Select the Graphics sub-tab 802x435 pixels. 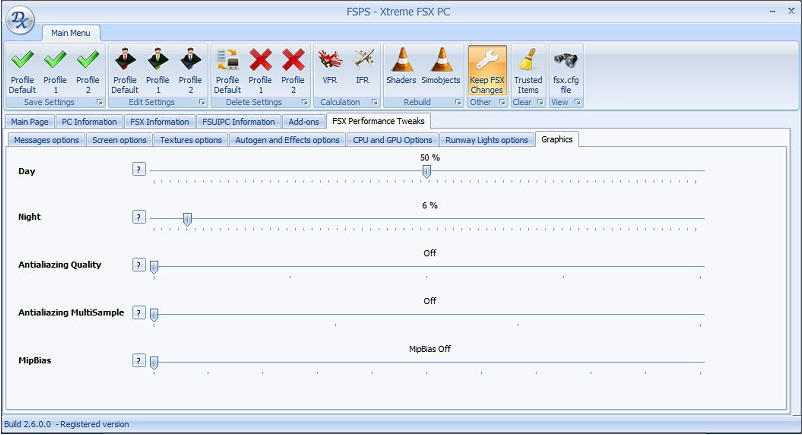point(557,139)
